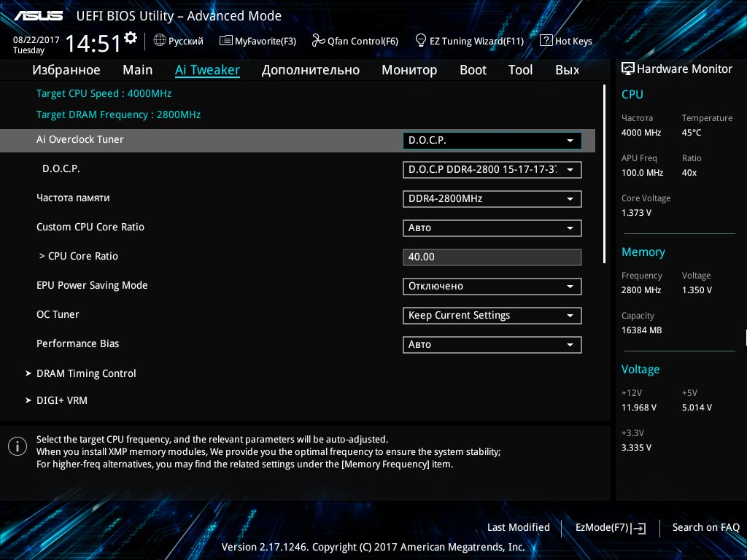
Task: Open the OC Tuner dropdown
Action: click(x=492, y=316)
